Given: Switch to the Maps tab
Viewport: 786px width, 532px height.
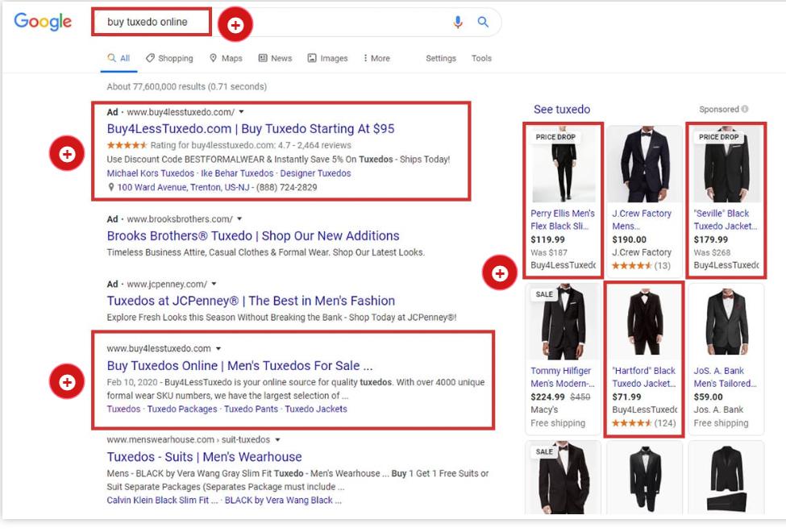Looking at the screenshot, I should pyautogui.click(x=226, y=58).
